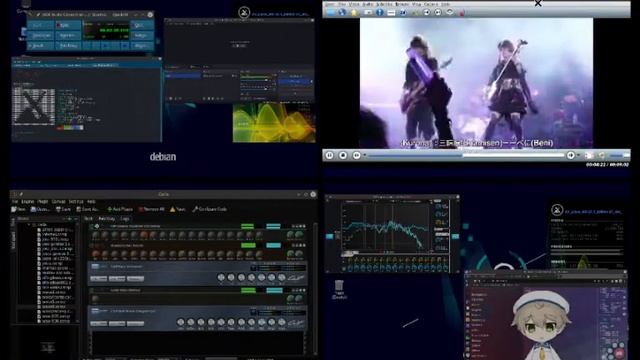Image resolution: width=640 pixels, height=360 pixels.
Task: Click New in the Carla toolbar
Action: click(18, 209)
